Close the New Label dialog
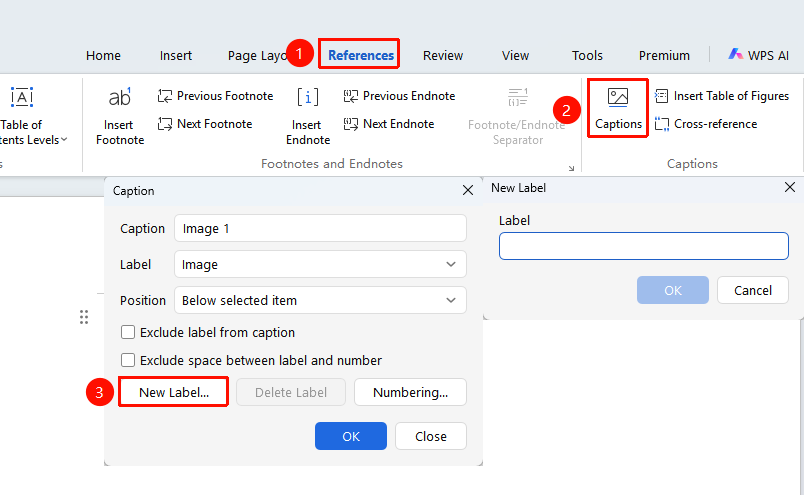 pos(790,187)
